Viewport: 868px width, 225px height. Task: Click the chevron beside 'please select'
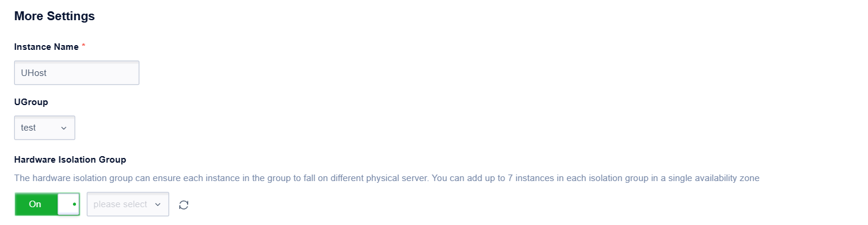[158, 204]
